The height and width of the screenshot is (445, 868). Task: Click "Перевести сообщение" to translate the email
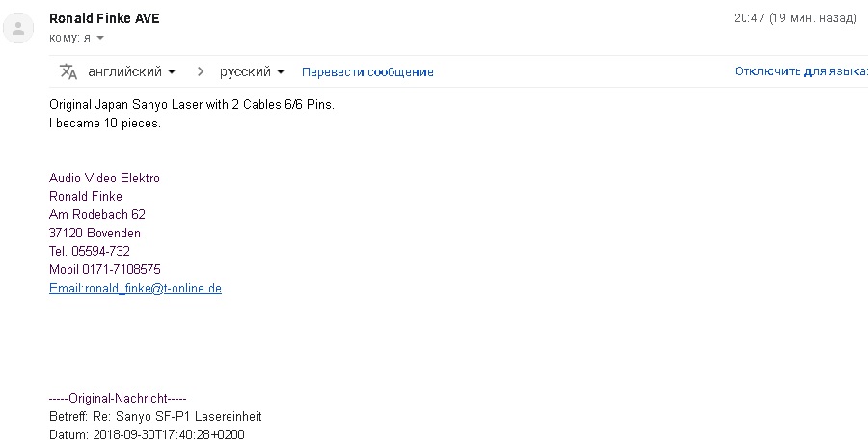(x=367, y=72)
